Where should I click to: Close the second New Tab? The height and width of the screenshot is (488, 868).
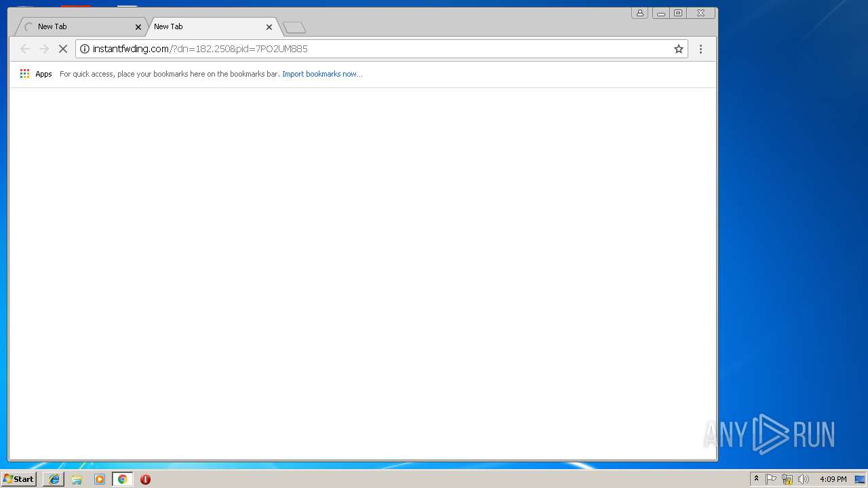click(269, 27)
